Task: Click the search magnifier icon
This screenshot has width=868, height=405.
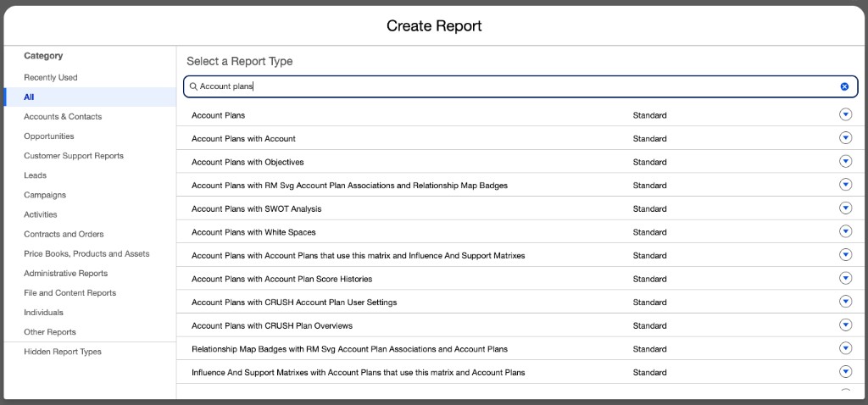Action: tap(193, 86)
